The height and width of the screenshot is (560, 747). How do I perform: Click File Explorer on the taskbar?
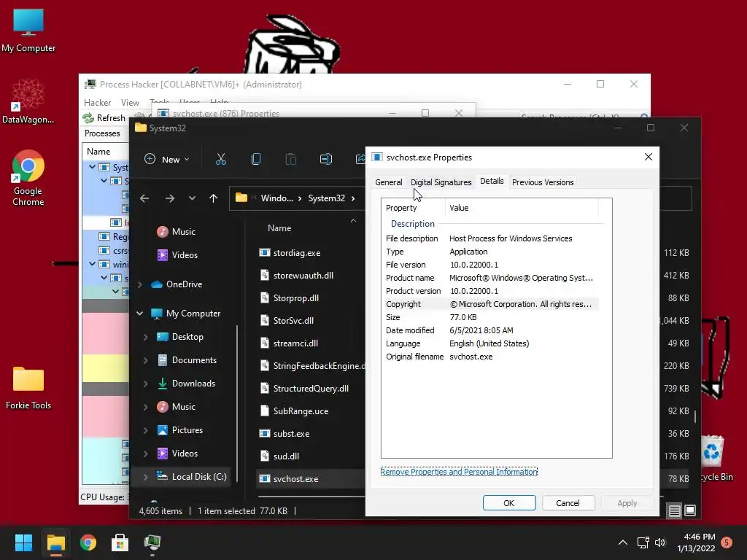coord(55,542)
